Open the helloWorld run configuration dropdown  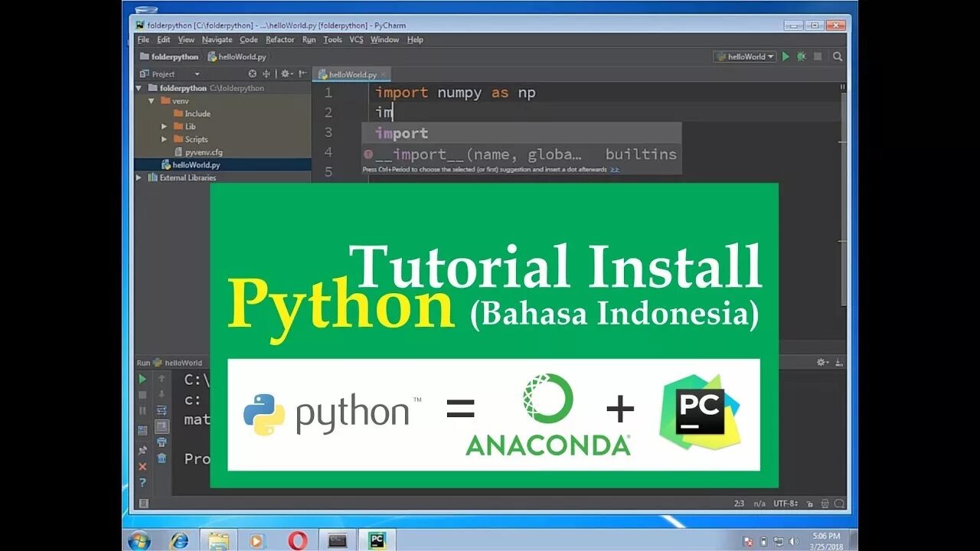pyautogui.click(x=744, y=57)
